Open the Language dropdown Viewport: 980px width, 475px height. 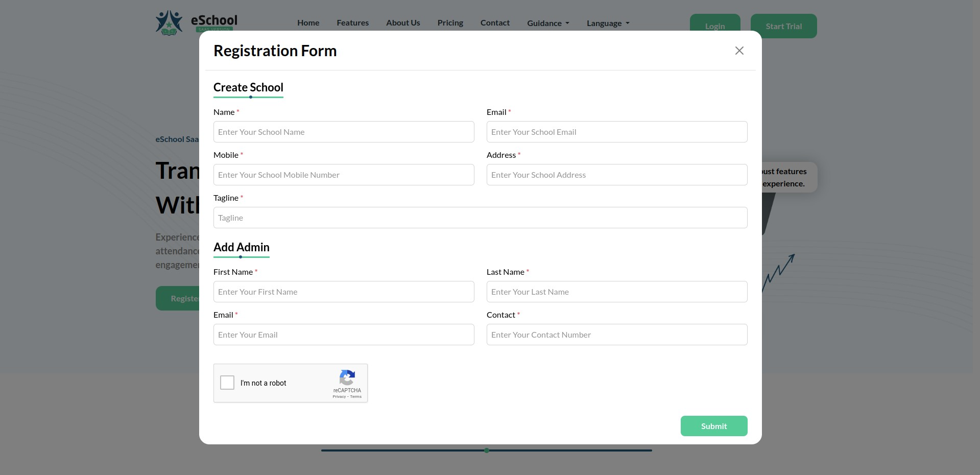click(608, 23)
